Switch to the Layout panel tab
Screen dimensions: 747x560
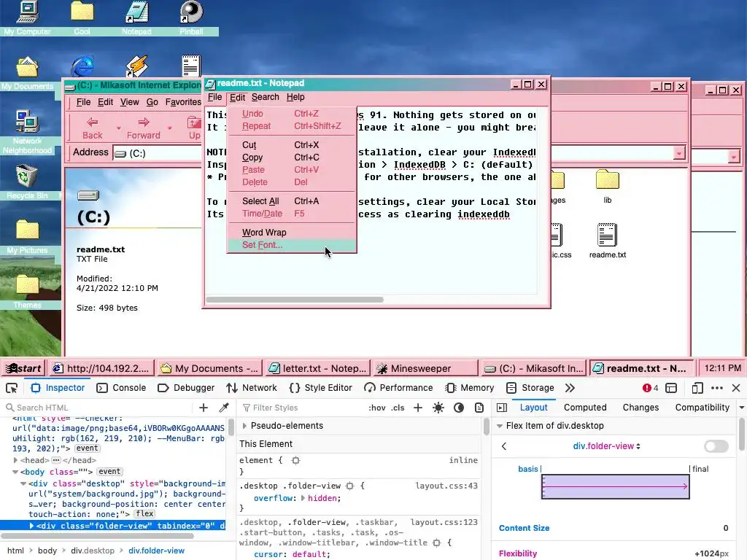533,408
